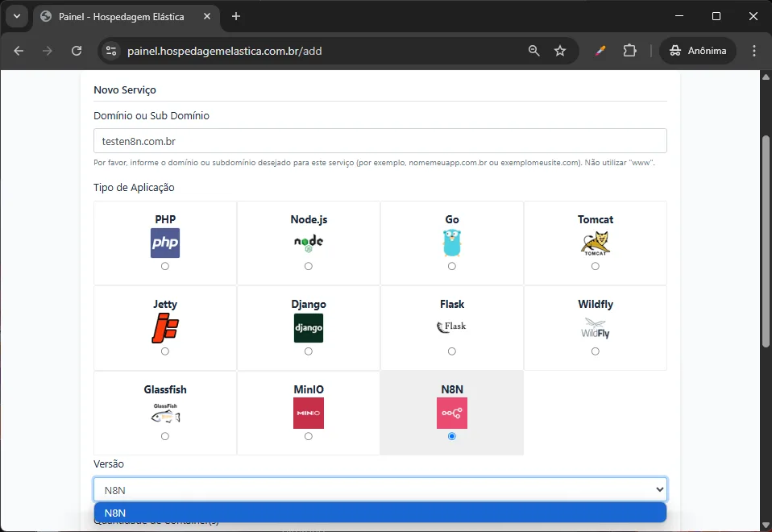Click the 'Novo Serviço' heading
Image resolution: width=772 pixels, height=532 pixels.
click(125, 90)
